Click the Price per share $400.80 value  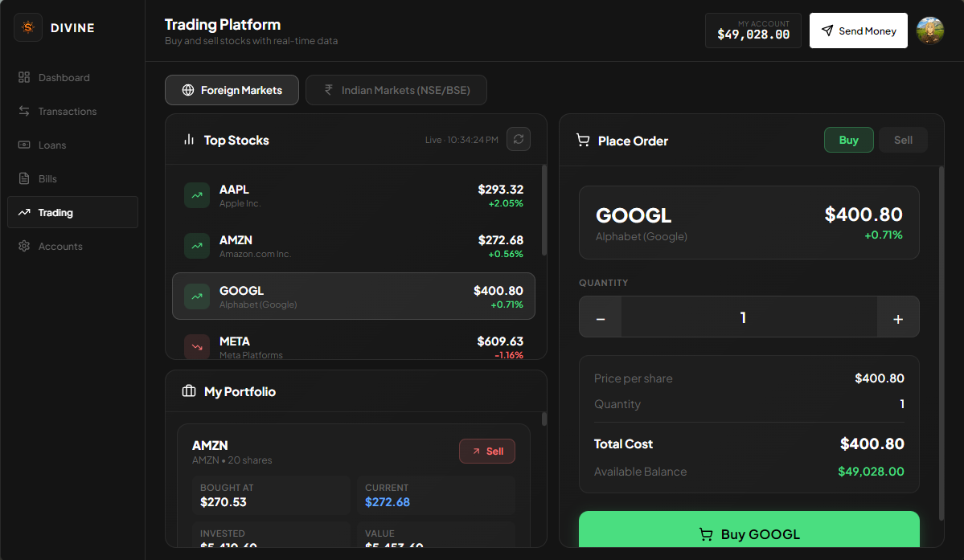[x=879, y=378]
